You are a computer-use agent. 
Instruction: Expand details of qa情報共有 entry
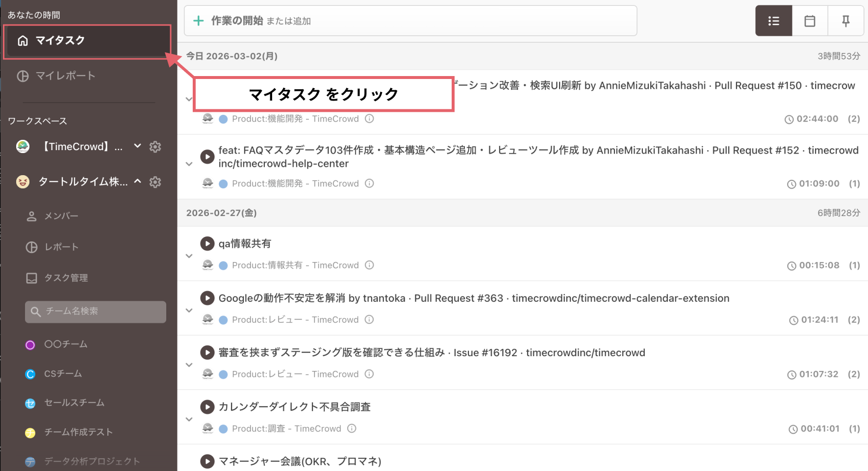tap(189, 256)
